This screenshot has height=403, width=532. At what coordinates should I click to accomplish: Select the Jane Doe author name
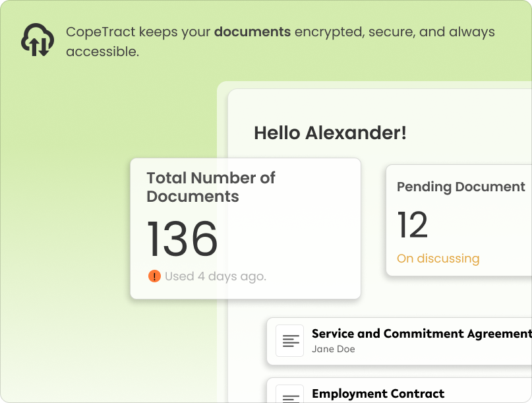point(333,349)
